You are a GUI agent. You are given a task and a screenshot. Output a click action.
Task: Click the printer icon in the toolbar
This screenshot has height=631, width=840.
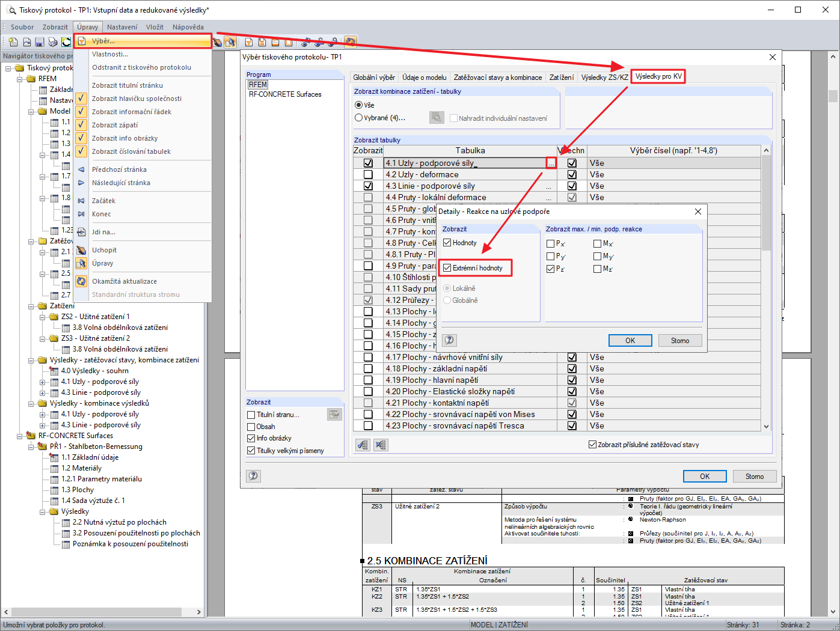point(53,42)
